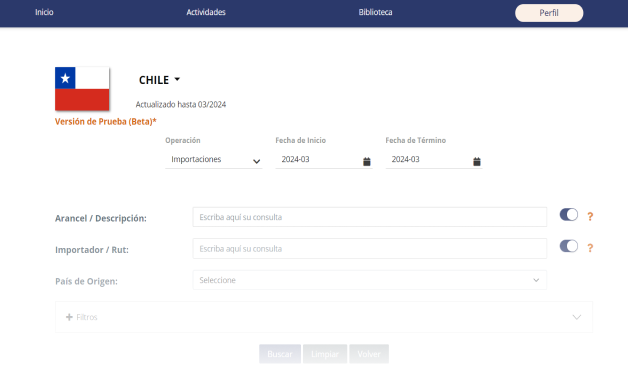Viewport: 628px width, 380px height.
Task: Open the CHILE country dropdown
Action: 159,80
